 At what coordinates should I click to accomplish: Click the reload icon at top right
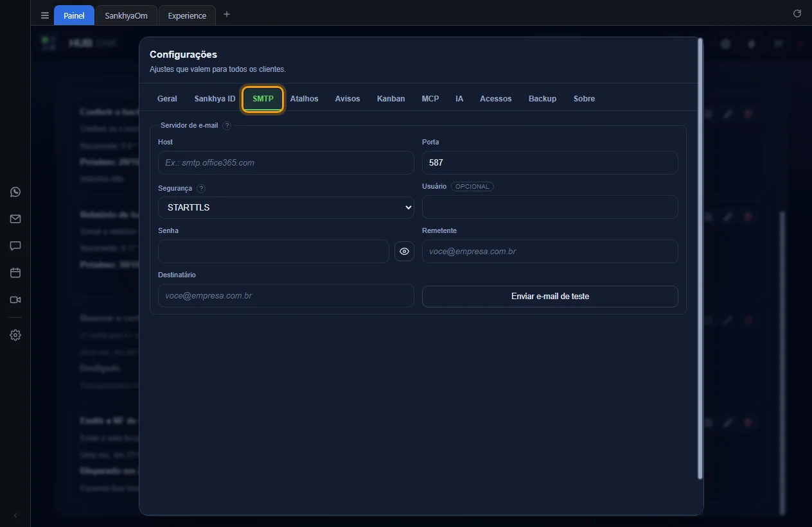click(797, 13)
